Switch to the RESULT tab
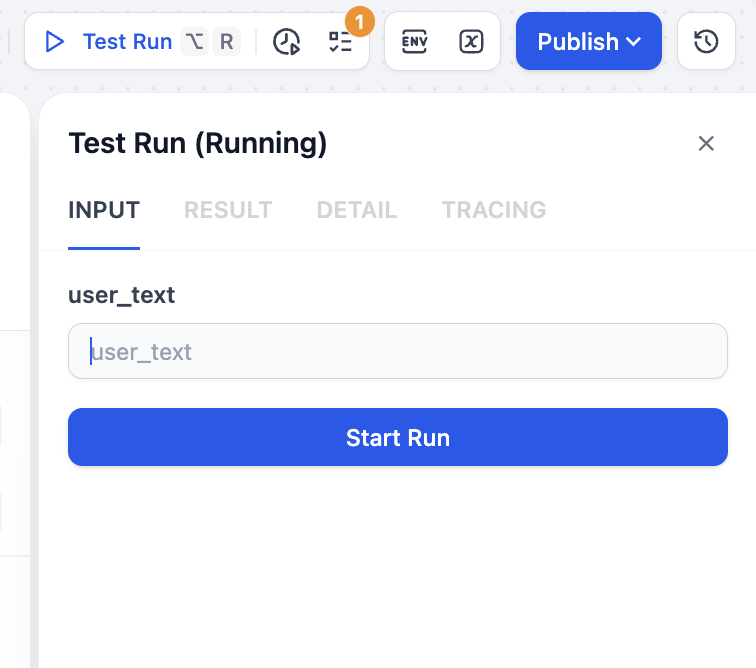 tap(228, 210)
